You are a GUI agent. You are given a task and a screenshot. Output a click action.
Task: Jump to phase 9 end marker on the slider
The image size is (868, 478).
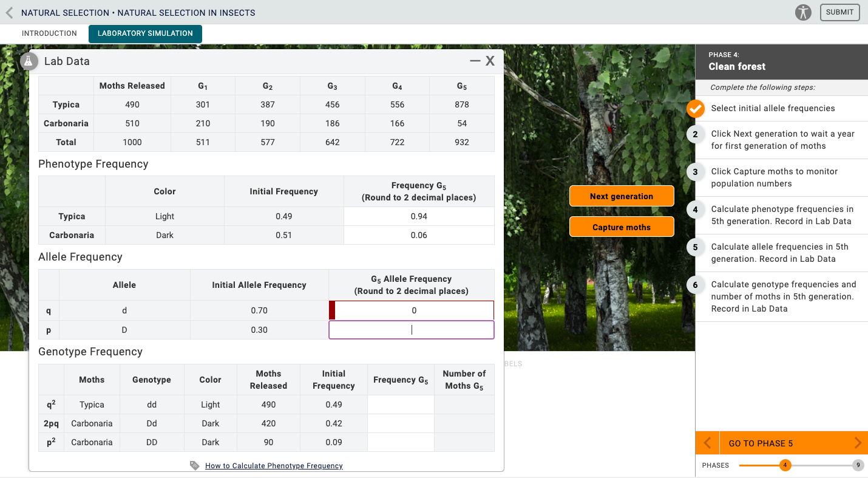pos(858,465)
